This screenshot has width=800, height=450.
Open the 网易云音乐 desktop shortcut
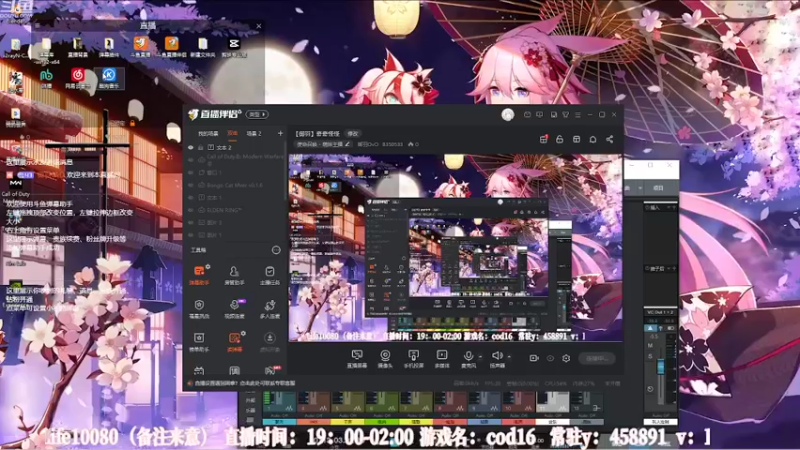pyautogui.click(x=78, y=78)
